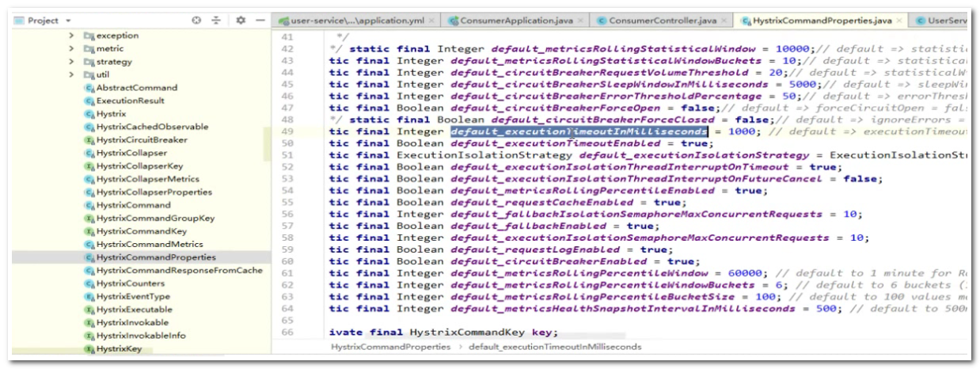The height and width of the screenshot is (369, 980).
Task: Select HystrixCollapser class
Action: pyautogui.click(x=125, y=153)
